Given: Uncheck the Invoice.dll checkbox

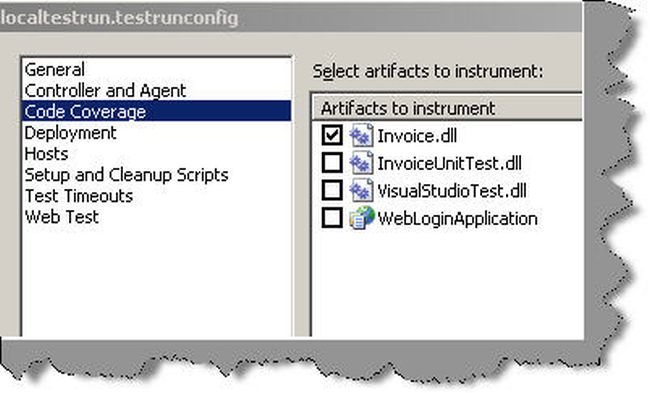Looking at the screenshot, I should tap(332, 135).
